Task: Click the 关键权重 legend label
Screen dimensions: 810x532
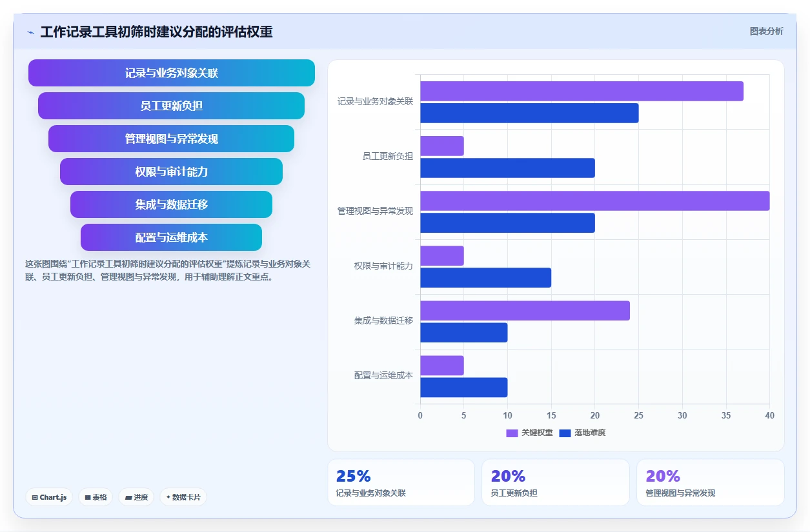Action: (x=537, y=433)
